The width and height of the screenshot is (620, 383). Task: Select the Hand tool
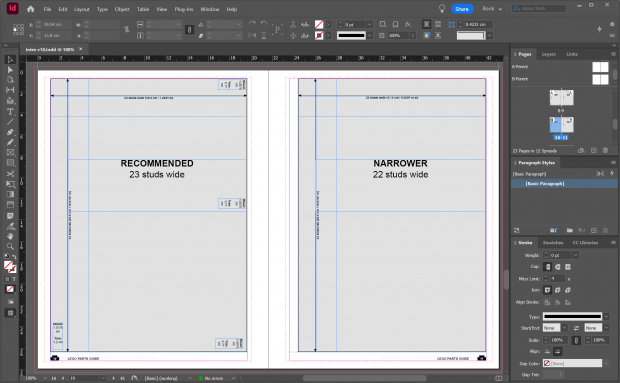(x=10, y=236)
